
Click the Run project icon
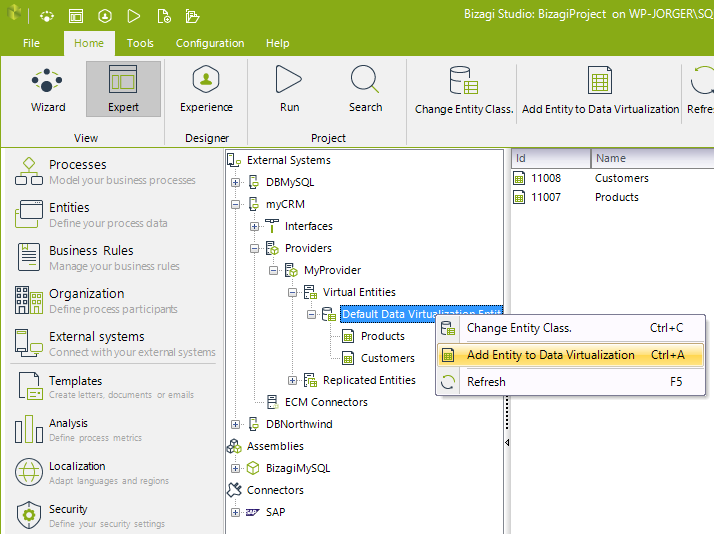coord(289,90)
